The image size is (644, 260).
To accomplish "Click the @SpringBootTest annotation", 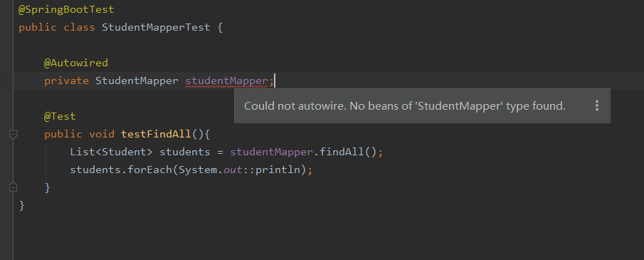I will click(x=67, y=9).
